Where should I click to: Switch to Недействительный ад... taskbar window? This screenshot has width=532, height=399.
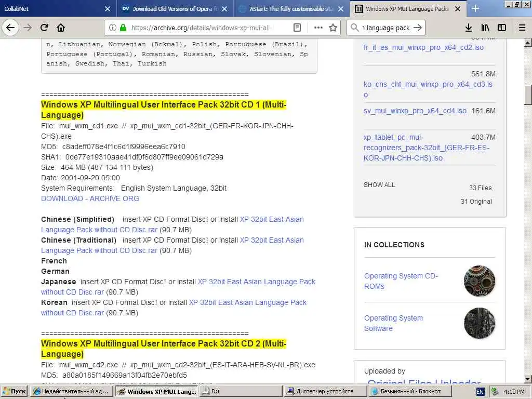71,392
